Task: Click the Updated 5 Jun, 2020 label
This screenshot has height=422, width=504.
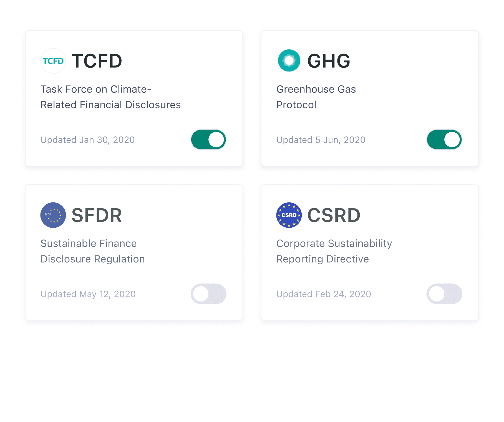Action: pos(321,140)
